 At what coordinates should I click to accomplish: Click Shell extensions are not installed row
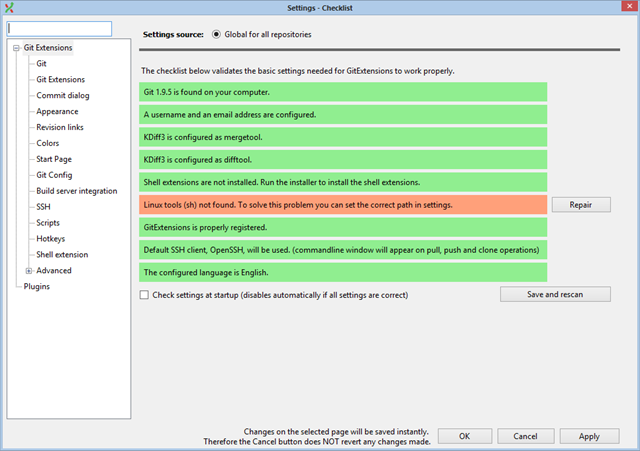(343, 182)
